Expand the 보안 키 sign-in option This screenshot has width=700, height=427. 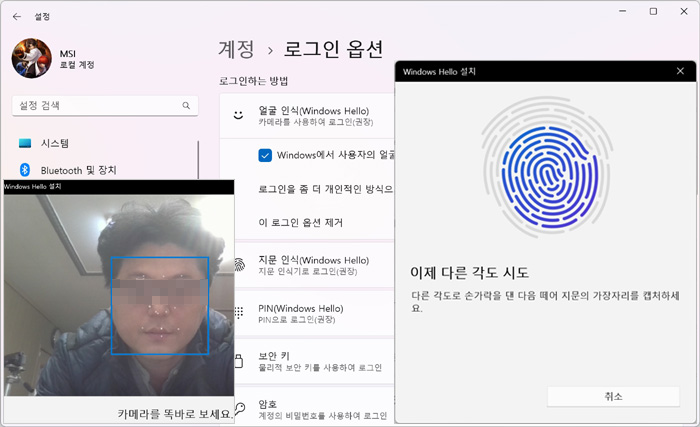pos(314,361)
